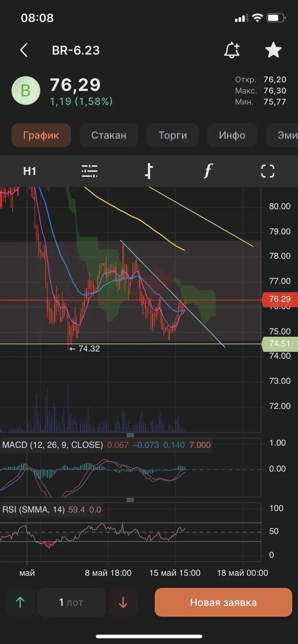Viewport: 298px width, 644px height.
Task: Select the green 74.51 price level label
Action: point(280,344)
